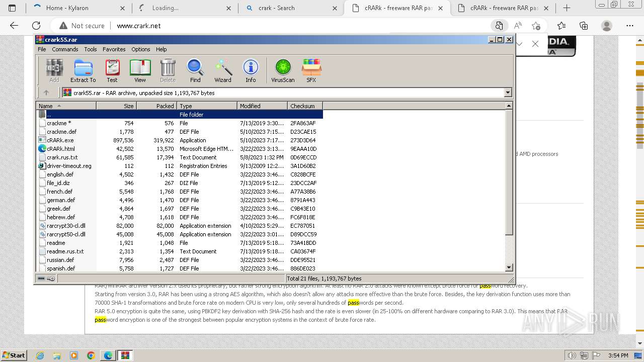This screenshot has width=644, height=362.
Task: Click the Extract To toolbar icon
Action: pyautogui.click(x=83, y=70)
